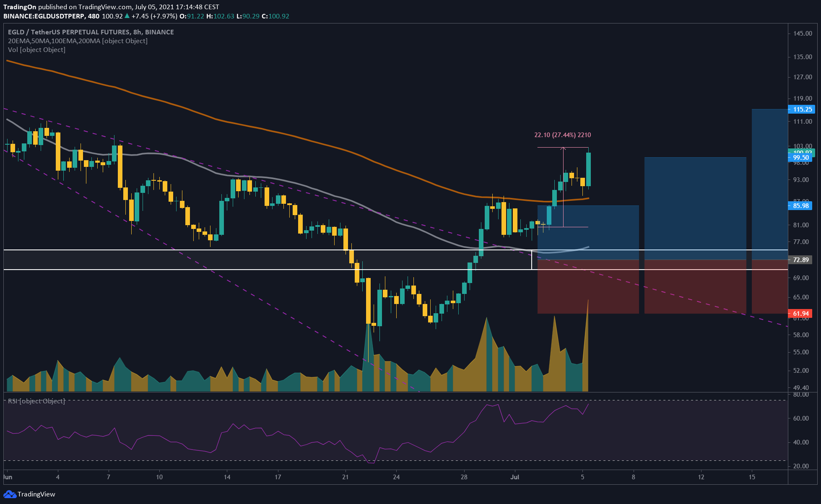Screen dimensions: 821x504
Task: Click the 15 date axis label
Action: [752, 477]
